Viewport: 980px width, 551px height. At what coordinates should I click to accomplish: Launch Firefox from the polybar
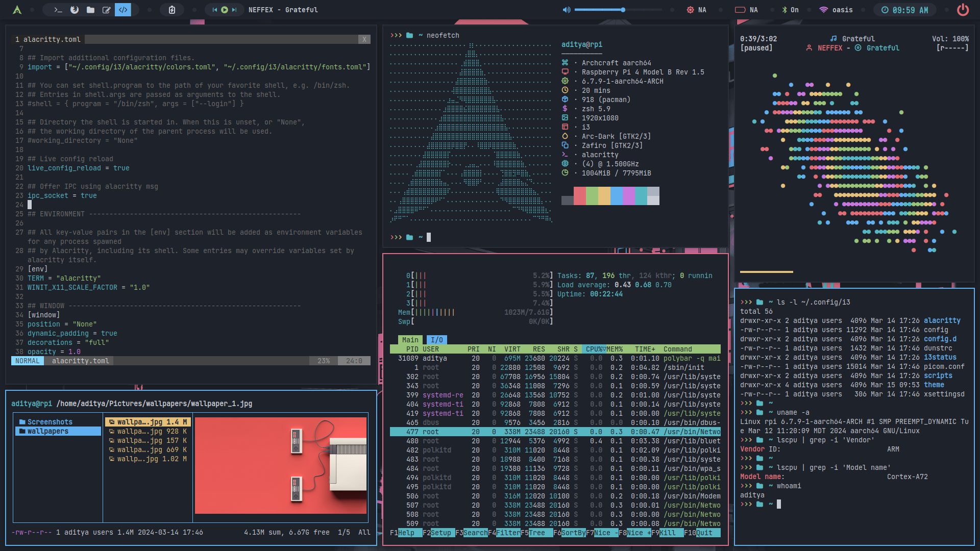click(75, 10)
